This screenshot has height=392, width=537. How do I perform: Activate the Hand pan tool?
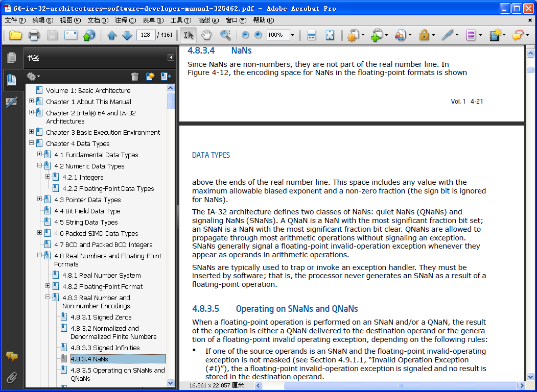pyautogui.click(x=206, y=35)
